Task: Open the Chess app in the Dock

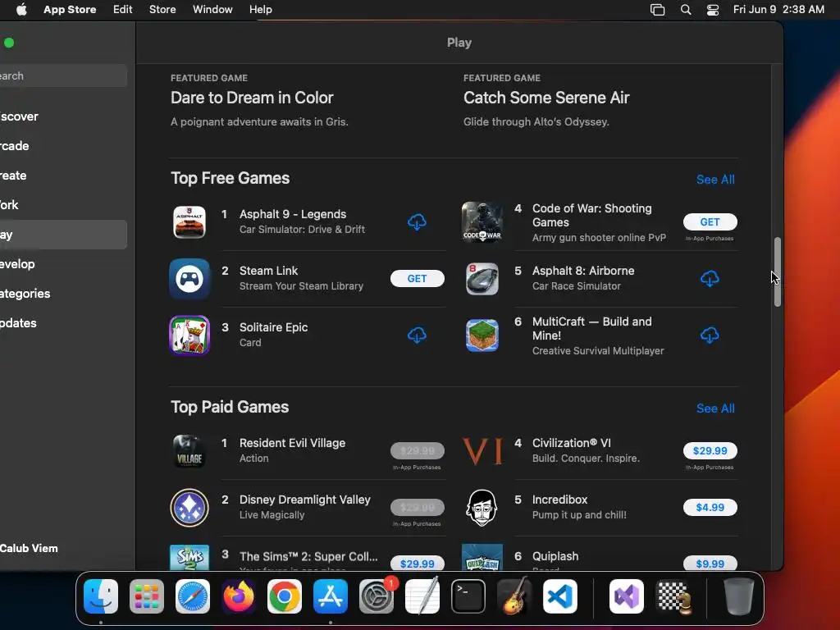Action: pyautogui.click(x=673, y=596)
